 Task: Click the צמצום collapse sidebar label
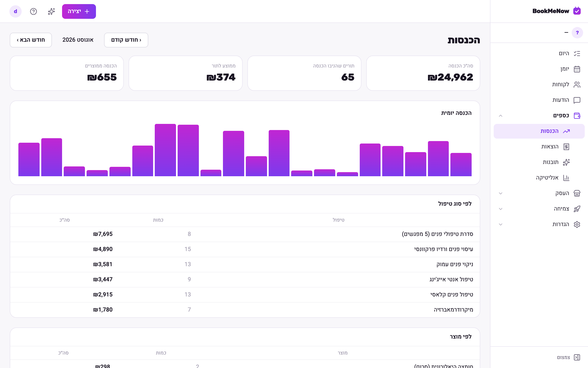click(x=563, y=357)
